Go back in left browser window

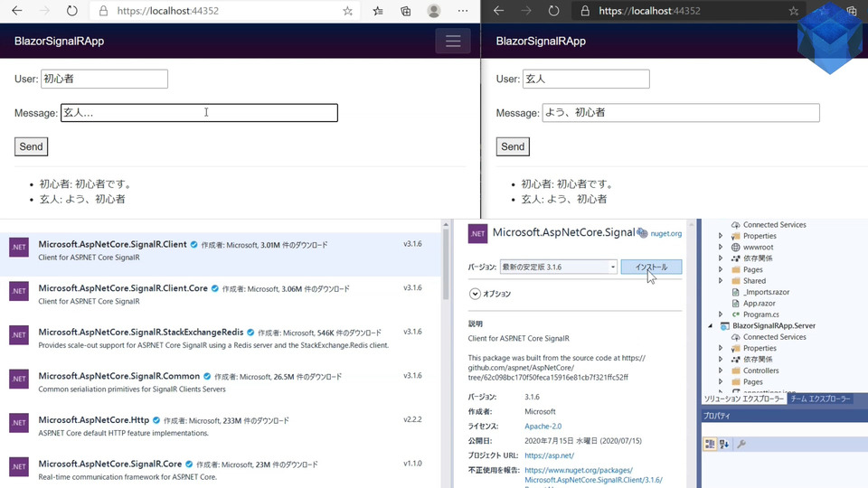point(17,11)
